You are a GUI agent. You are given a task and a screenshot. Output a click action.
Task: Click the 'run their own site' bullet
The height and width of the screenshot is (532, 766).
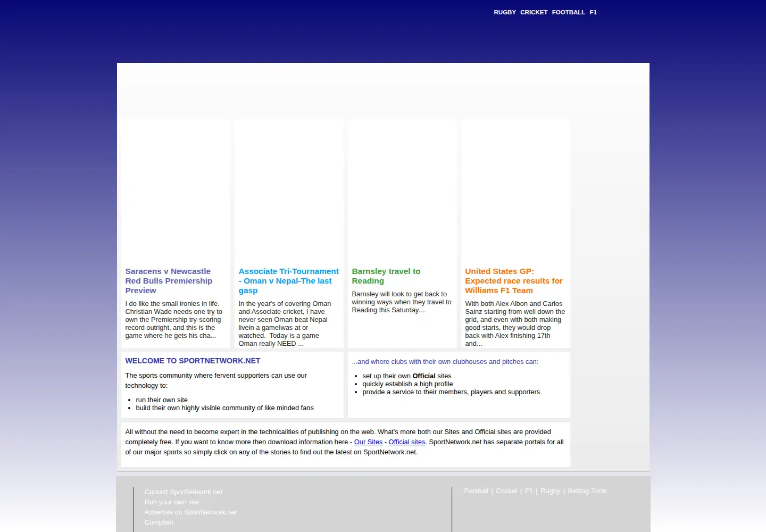pos(162,400)
